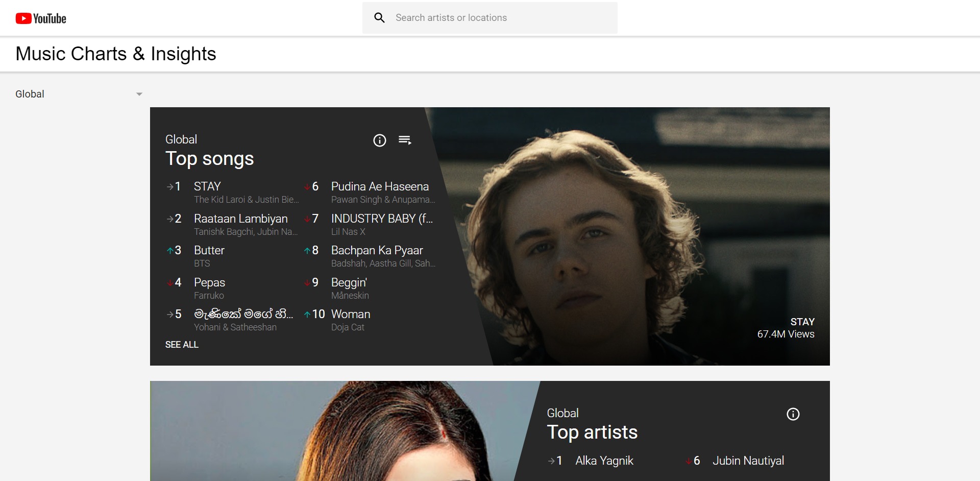Click rank 10 up-arrow indicator for Woman

tap(307, 315)
